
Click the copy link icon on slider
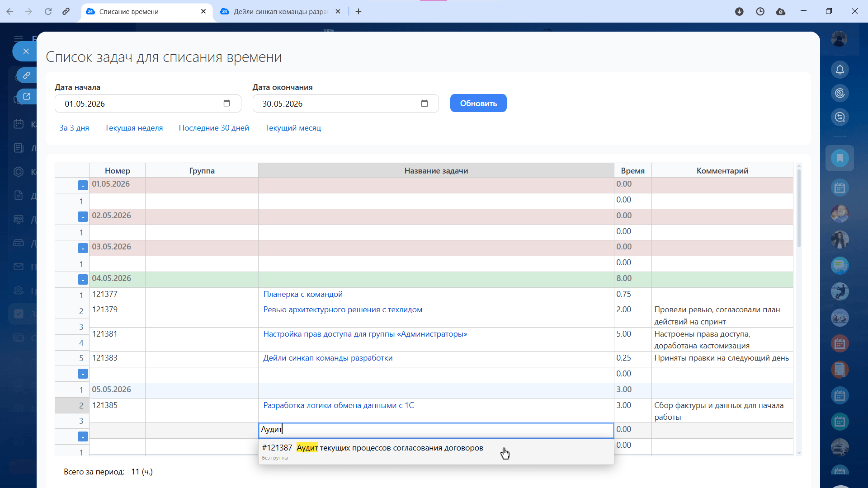point(27,75)
